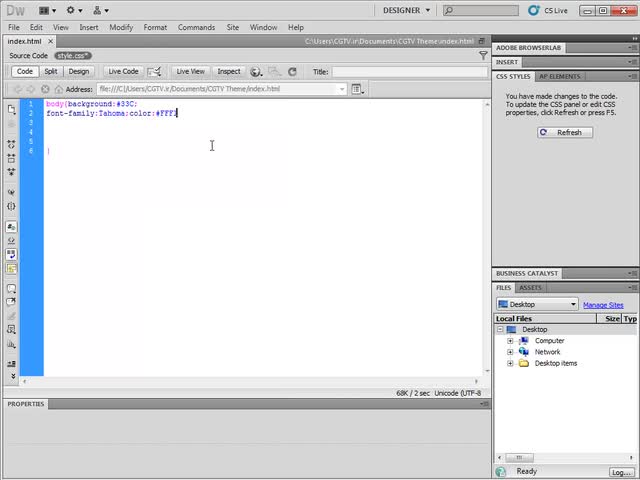Expand the Network tree node

(510, 352)
